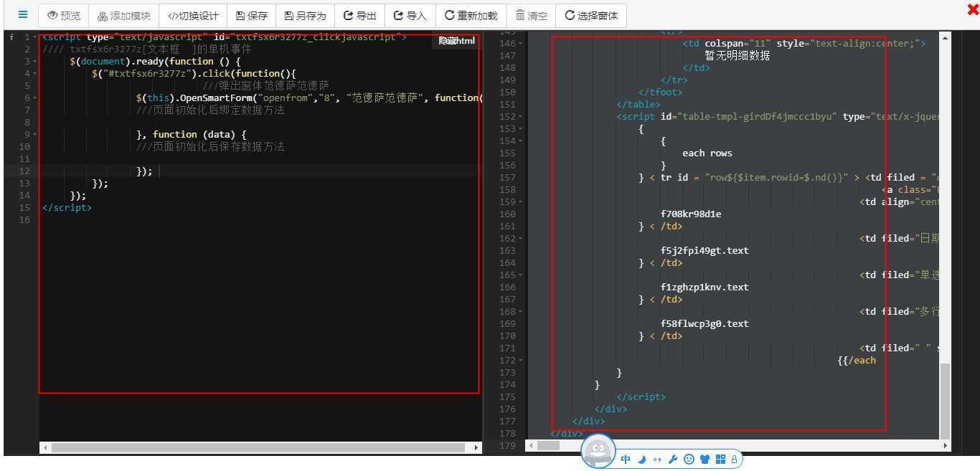The width and height of the screenshot is (980, 471).
Task: Click comment 页面初始化后绑定数据方法
Action: pyautogui.click(x=210, y=110)
